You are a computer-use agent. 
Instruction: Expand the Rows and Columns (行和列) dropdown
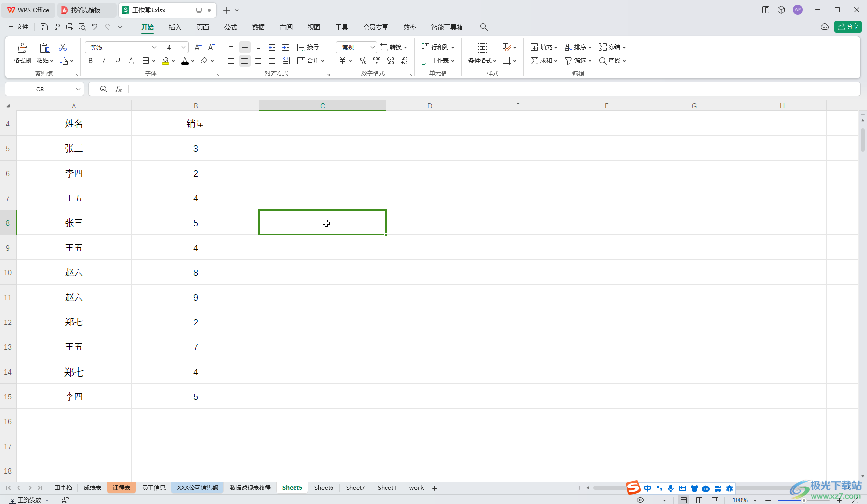tap(453, 47)
